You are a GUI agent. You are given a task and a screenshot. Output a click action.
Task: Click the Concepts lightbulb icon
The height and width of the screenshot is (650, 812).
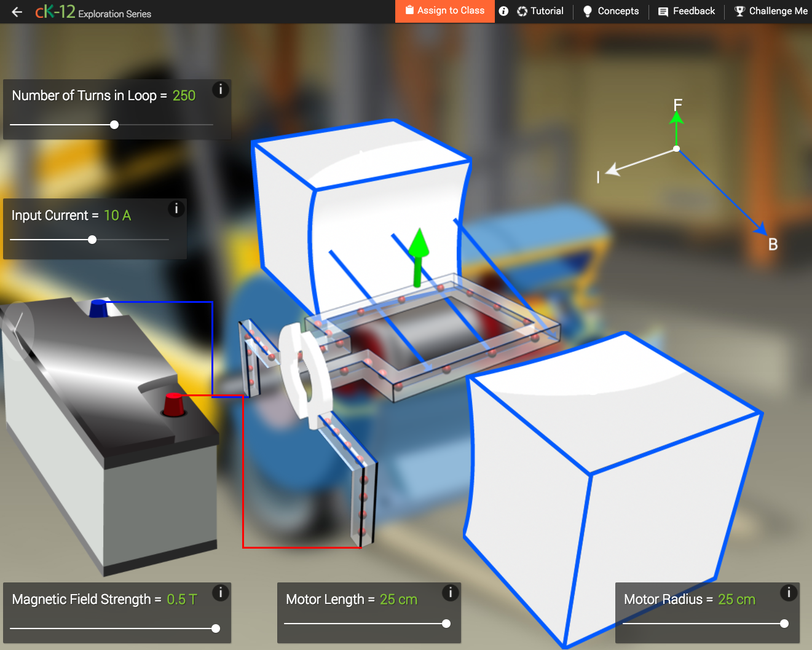click(588, 11)
